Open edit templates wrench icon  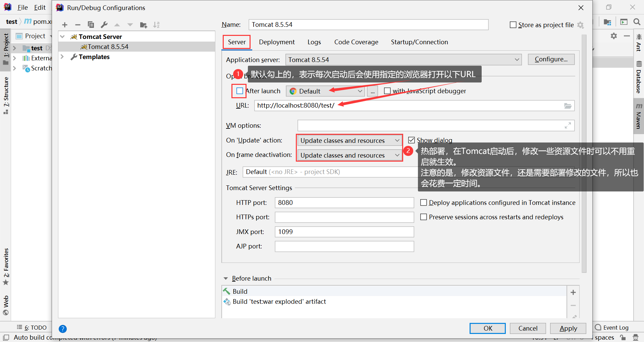tap(104, 25)
